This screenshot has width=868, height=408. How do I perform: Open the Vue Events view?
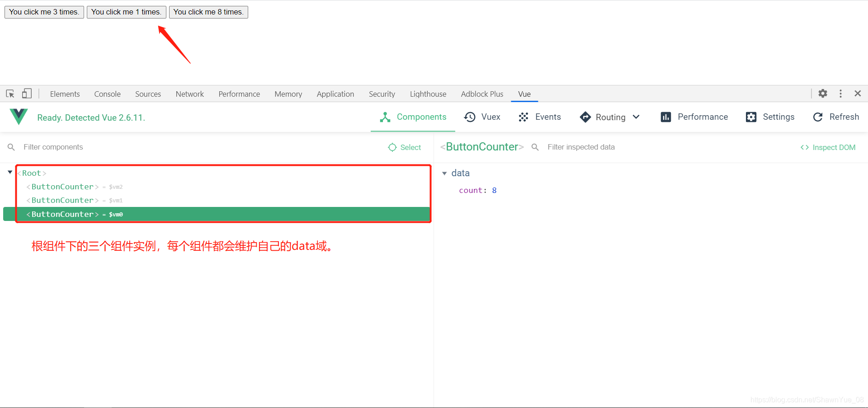coord(540,117)
